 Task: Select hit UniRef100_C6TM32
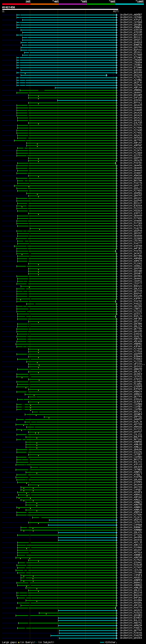131,376
